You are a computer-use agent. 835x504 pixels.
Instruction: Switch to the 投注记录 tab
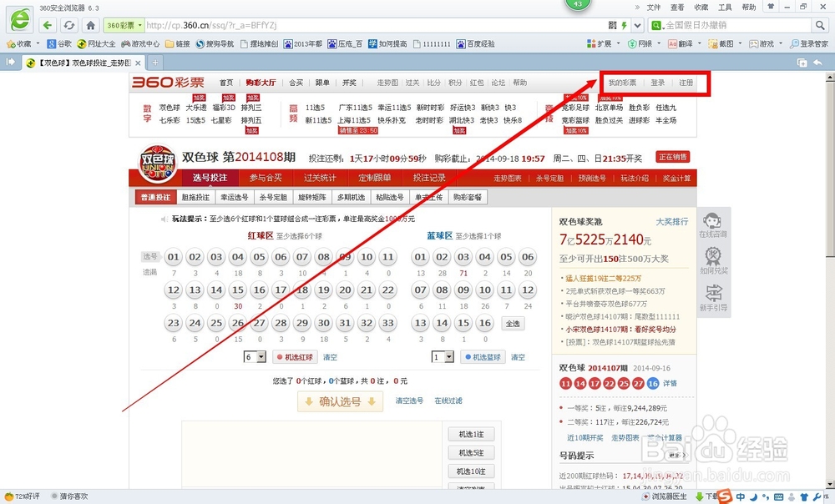coord(429,178)
